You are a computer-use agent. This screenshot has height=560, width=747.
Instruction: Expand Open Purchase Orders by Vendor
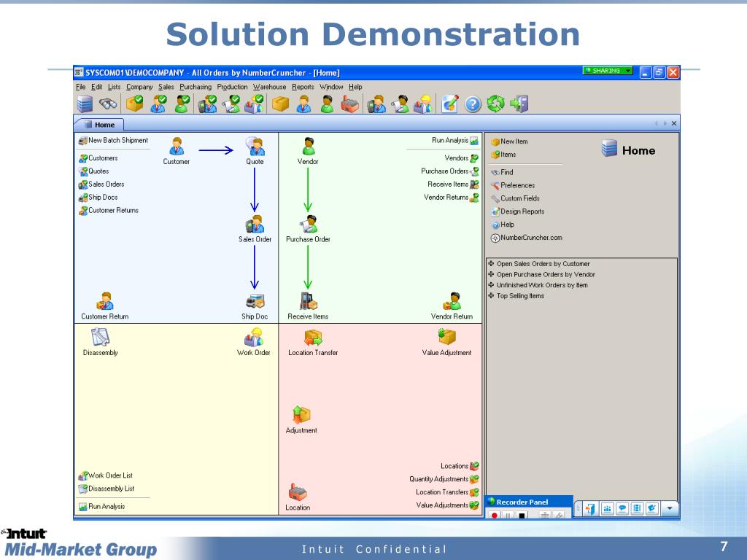[x=491, y=274]
